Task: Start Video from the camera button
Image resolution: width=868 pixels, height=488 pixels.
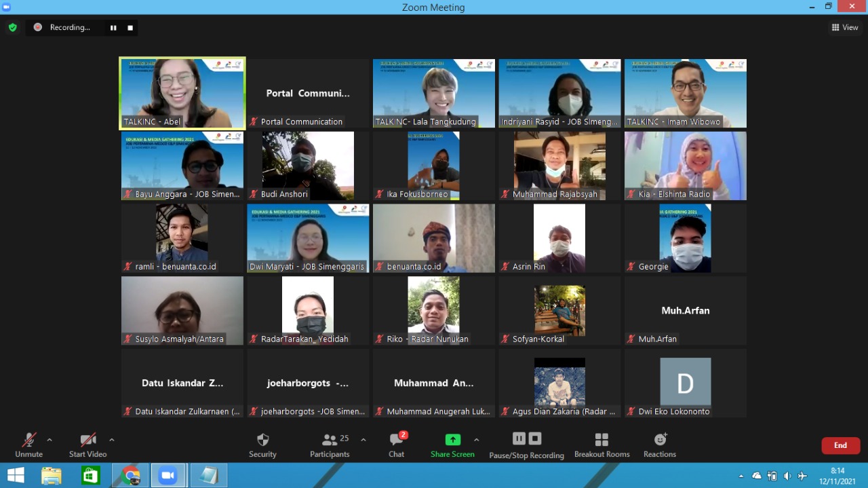Action: coord(88,445)
